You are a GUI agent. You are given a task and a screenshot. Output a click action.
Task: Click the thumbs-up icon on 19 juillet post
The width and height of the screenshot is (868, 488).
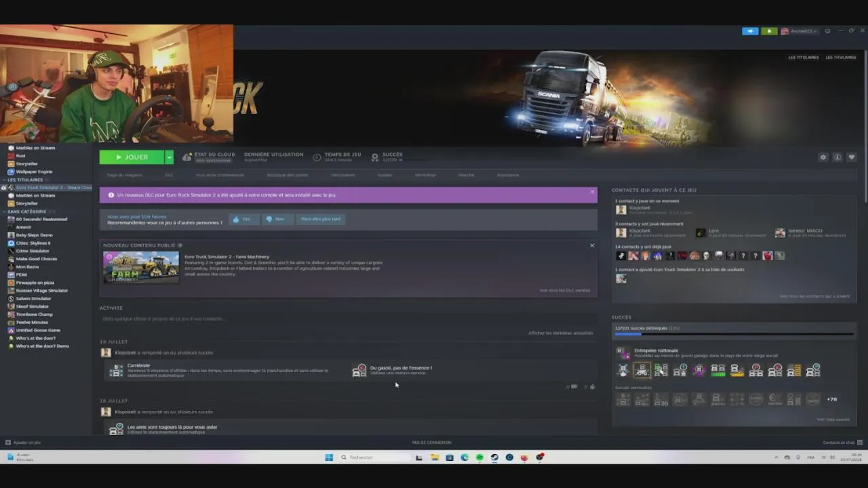click(x=592, y=386)
